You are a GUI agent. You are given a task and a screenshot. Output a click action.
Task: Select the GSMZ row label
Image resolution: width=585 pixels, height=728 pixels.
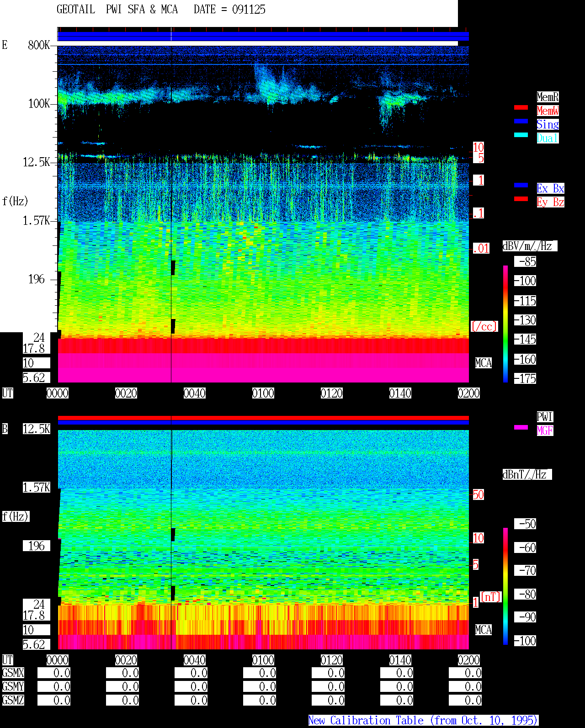pyautogui.click(x=13, y=700)
